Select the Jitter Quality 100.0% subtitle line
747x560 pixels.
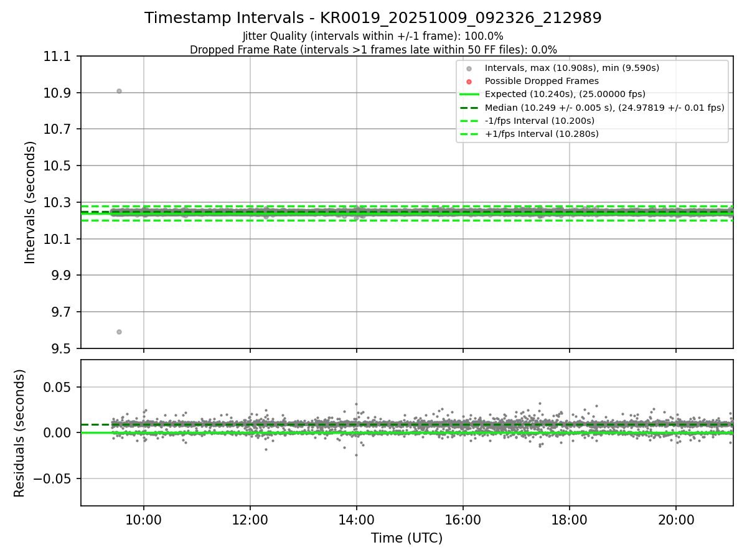pos(373,37)
